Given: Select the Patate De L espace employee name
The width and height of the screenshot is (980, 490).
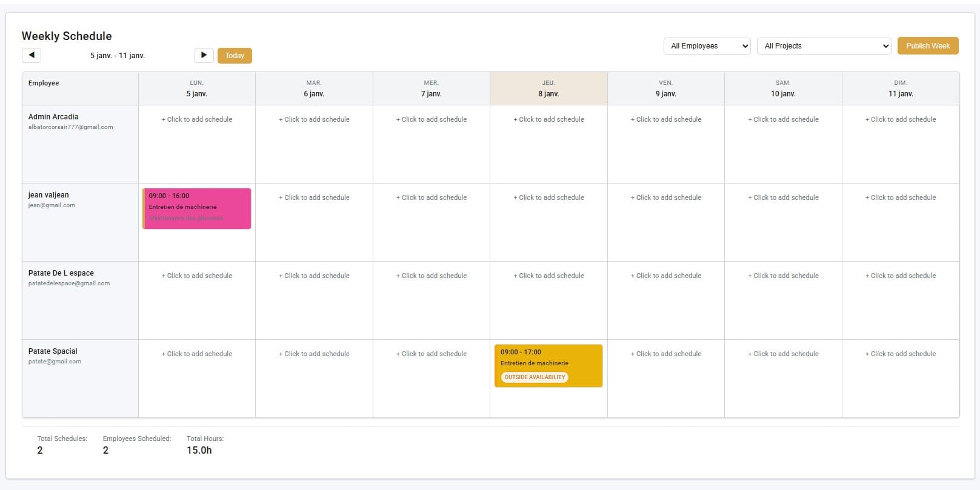Looking at the screenshot, I should coord(61,273).
